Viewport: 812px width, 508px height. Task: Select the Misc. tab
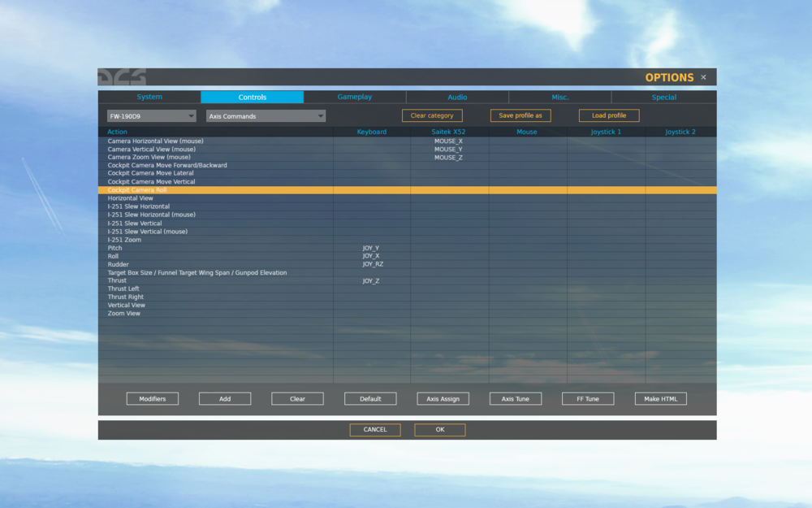pyautogui.click(x=559, y=97)
